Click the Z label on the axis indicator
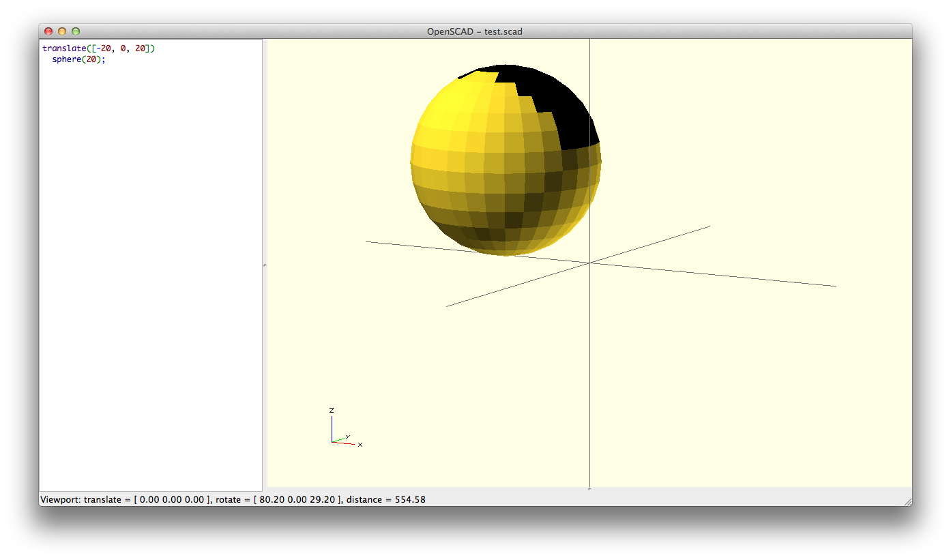The width and height of the screenshot is (951, 560). click(x=332, y=410)
